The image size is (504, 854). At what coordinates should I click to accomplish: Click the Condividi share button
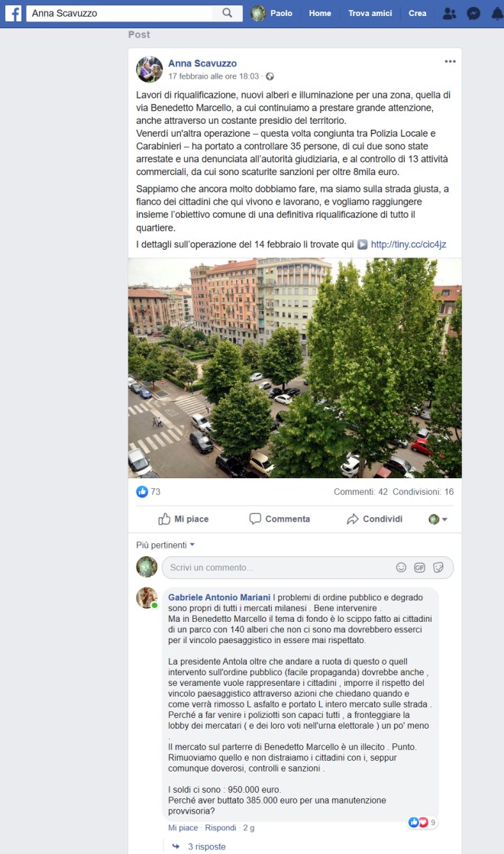374,519
